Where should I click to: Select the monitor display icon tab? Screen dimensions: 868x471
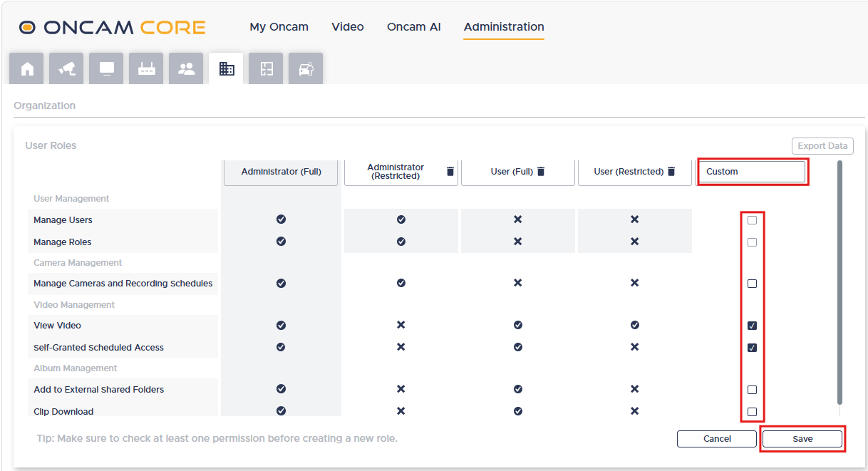click(107, 68)
